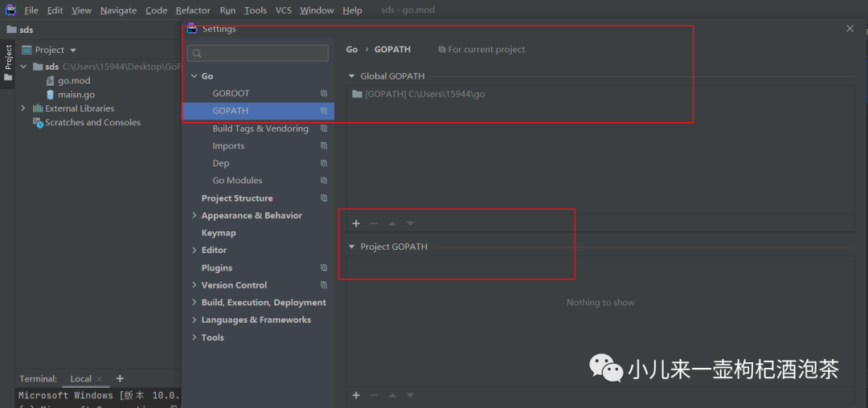The width and height of the screenshot is (868, 408).
Task: Open the Tools menu in menu bar
Action: click(x=256, y=10)
